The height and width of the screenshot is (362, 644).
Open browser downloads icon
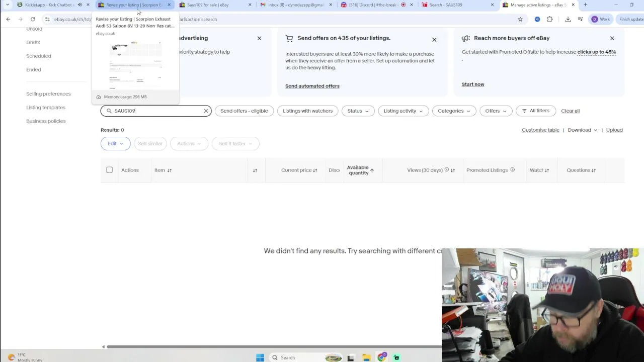pyautogui.click(x=568, y=19)
